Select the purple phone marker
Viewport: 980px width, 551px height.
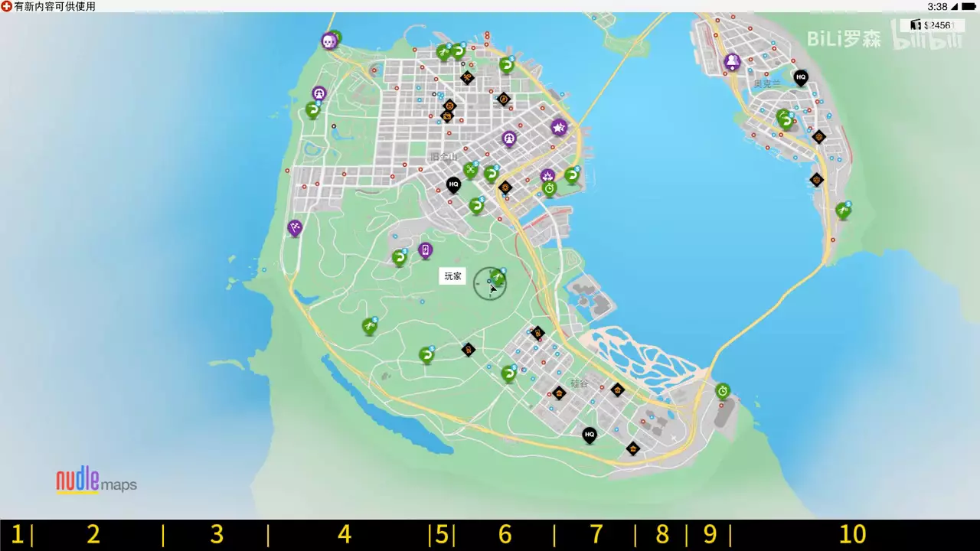tap(426, 251)
